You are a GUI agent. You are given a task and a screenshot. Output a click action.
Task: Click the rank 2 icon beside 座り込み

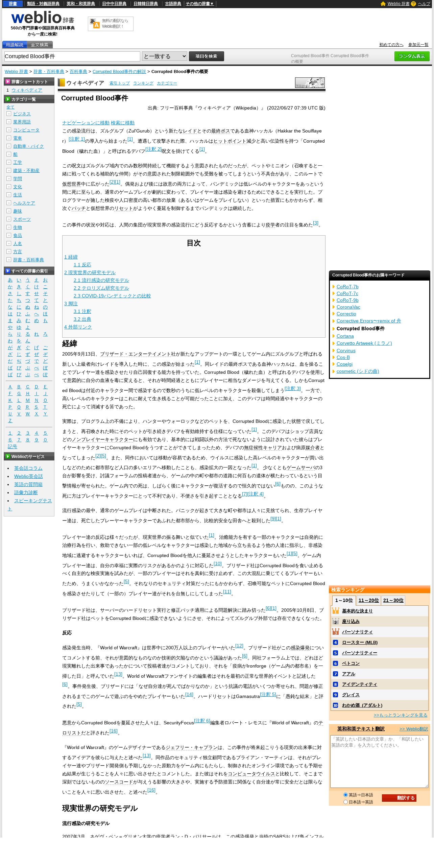[336, 621]
